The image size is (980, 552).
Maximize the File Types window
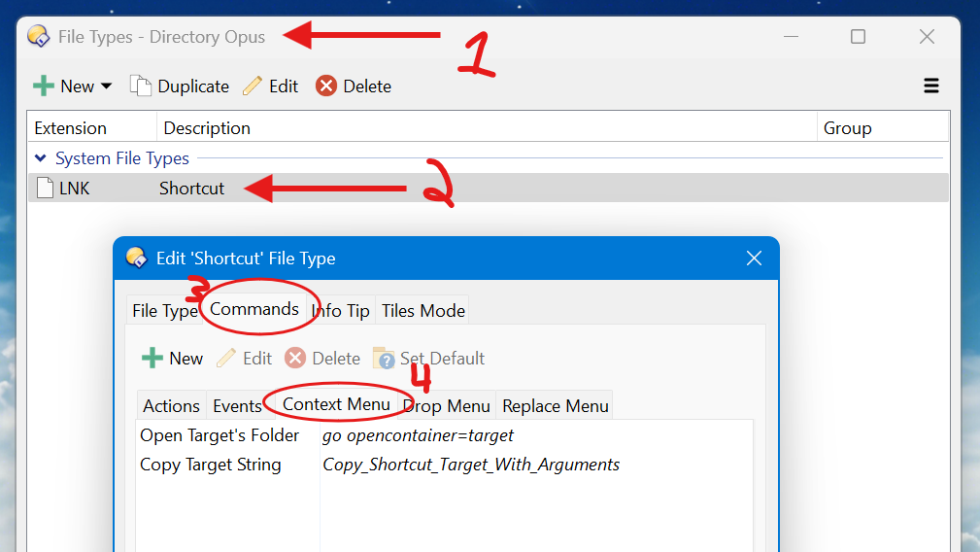(x=859, y=37)
